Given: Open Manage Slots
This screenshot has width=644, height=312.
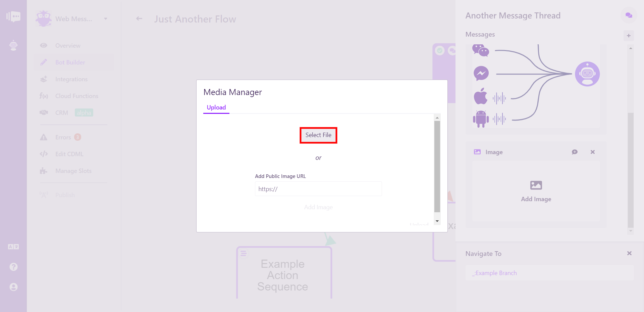Looking at the screenshot, I should (x=73, y=171).
